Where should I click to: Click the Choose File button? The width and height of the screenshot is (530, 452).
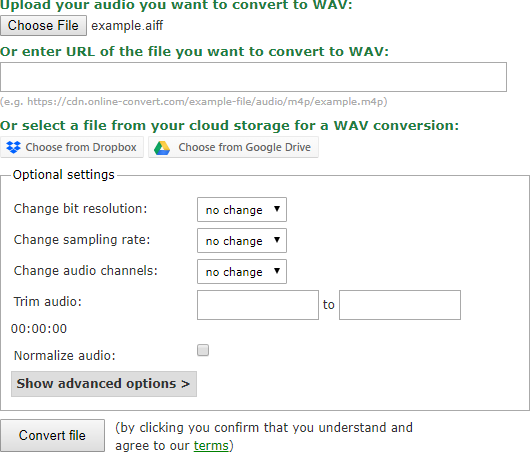(x=43, y=25)
